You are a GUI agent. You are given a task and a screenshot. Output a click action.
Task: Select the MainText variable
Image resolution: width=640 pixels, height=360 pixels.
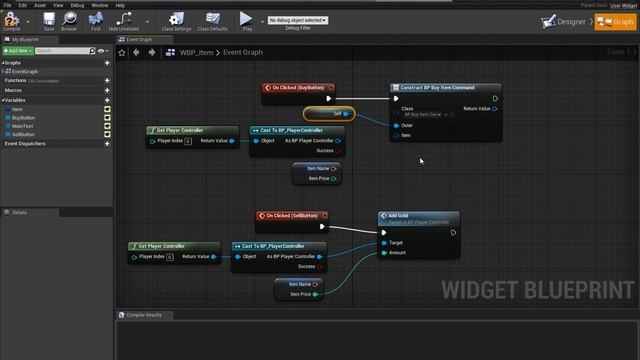pyautogui.click(x=22, y=126)
